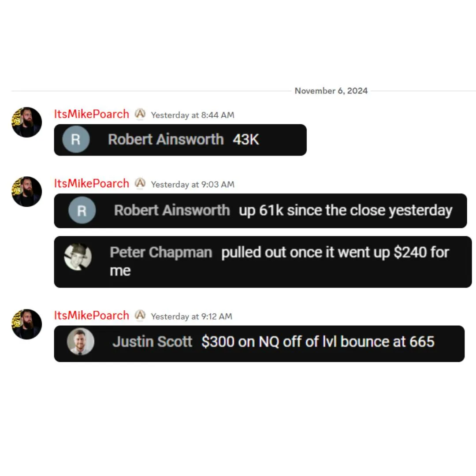
Task: Click Peter Chapman's profile picture
Action: (78, 257)
